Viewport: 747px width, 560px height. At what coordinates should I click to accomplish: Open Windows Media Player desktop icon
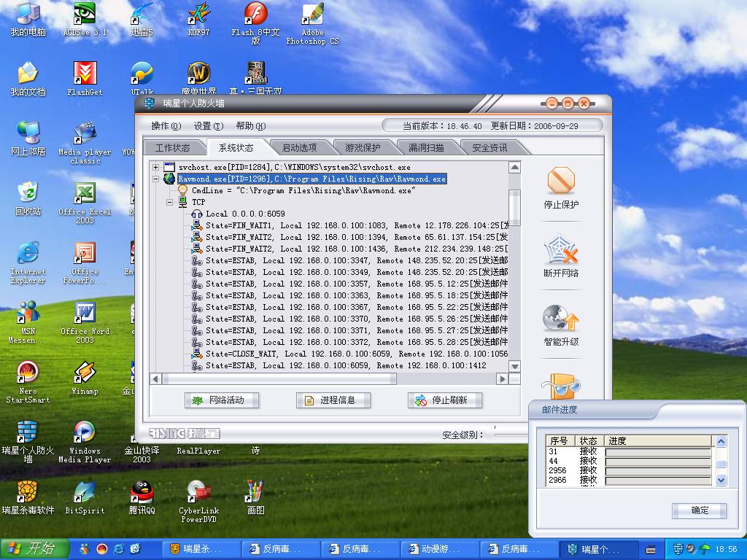[x=85, y=443]
